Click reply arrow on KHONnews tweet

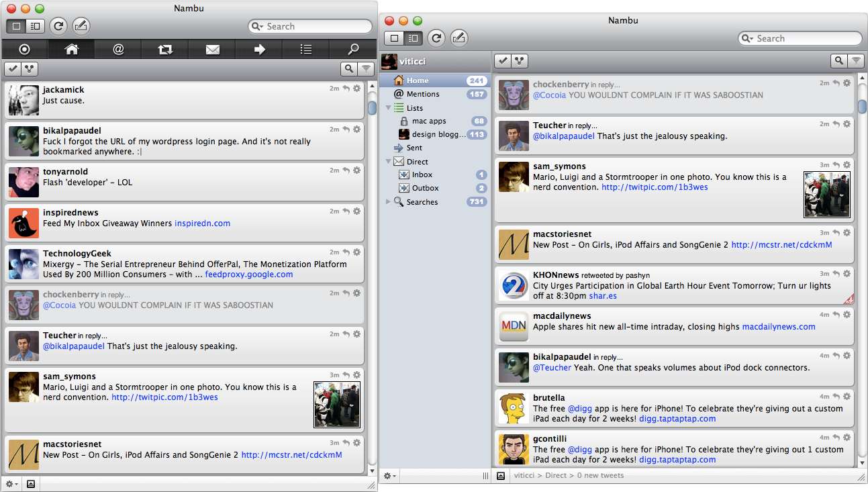pos(836,273)
